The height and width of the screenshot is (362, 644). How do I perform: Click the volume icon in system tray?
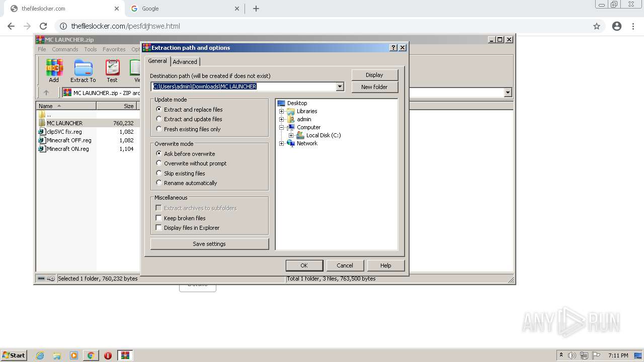[x=572, y=355]
